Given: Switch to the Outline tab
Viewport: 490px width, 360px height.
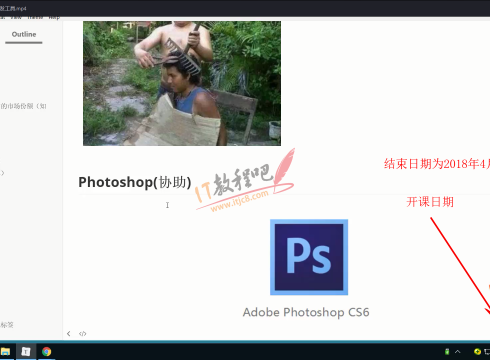Looking at the screenshot, I should click(x=24, y=34).
